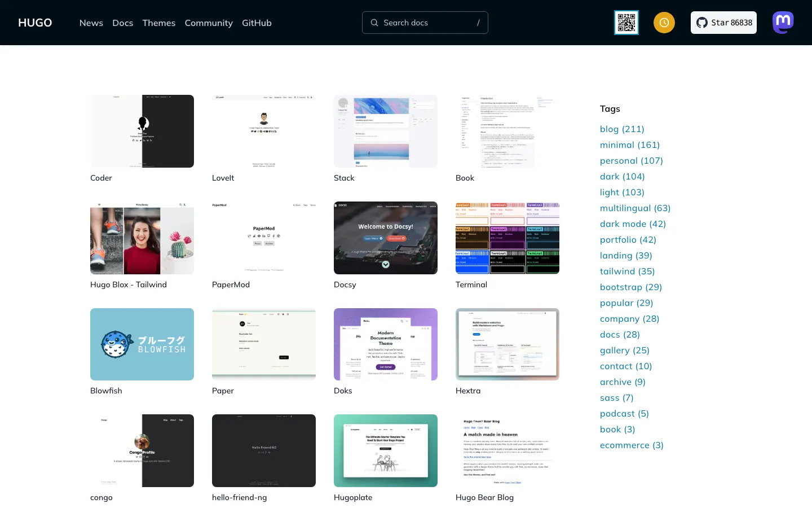Viewport: 812px width, 508px height.
Task: Filter by the personal (107) tag
Action: pyautogui.click(x=632, y=161)
